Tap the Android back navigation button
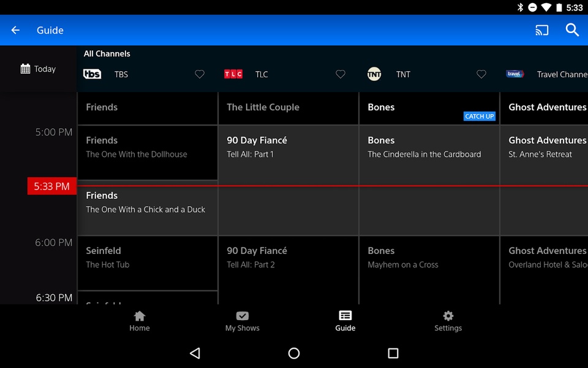The image size is (588, 368). click(x=195, y=353)
